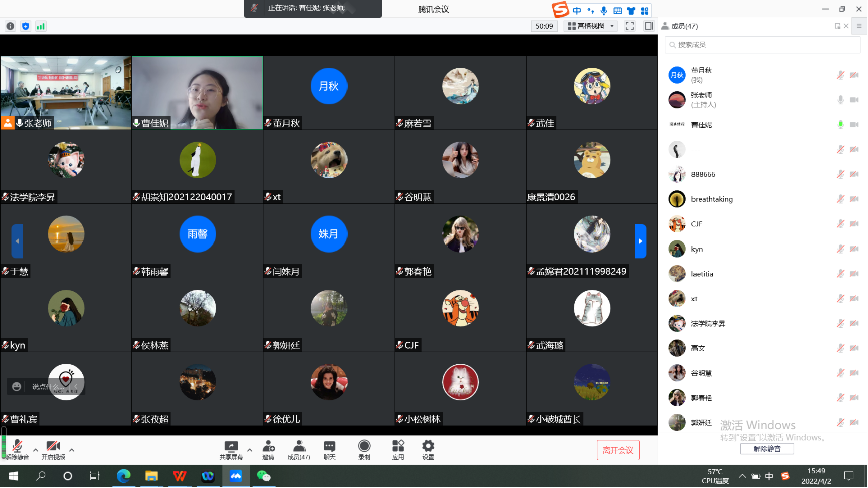Screen dimensions: 868x488
Task: Unmute my microphone
Action: [17, 449]
